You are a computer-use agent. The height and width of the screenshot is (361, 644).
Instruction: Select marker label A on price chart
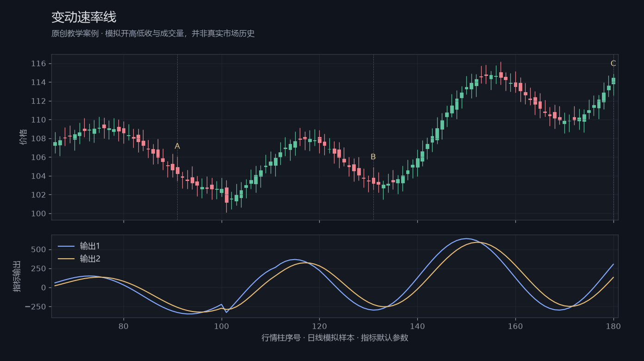point(177,146)
